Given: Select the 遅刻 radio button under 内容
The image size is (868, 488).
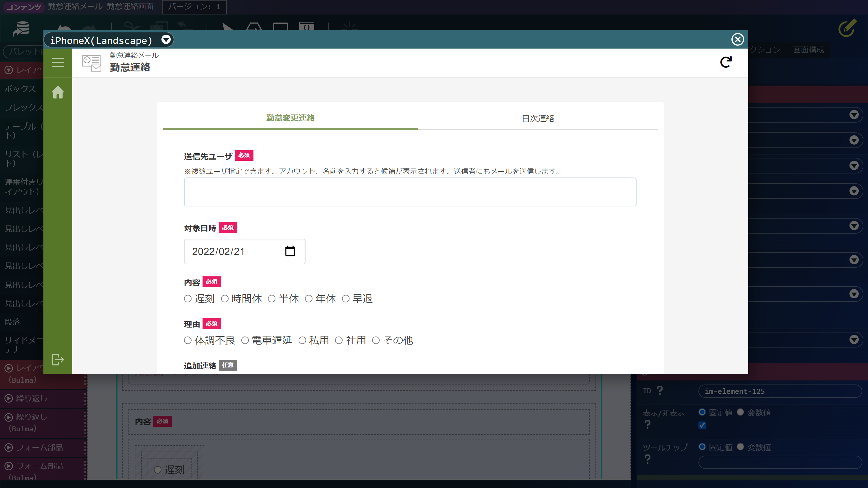Looking at the screenshot, I should coord(188,299).
